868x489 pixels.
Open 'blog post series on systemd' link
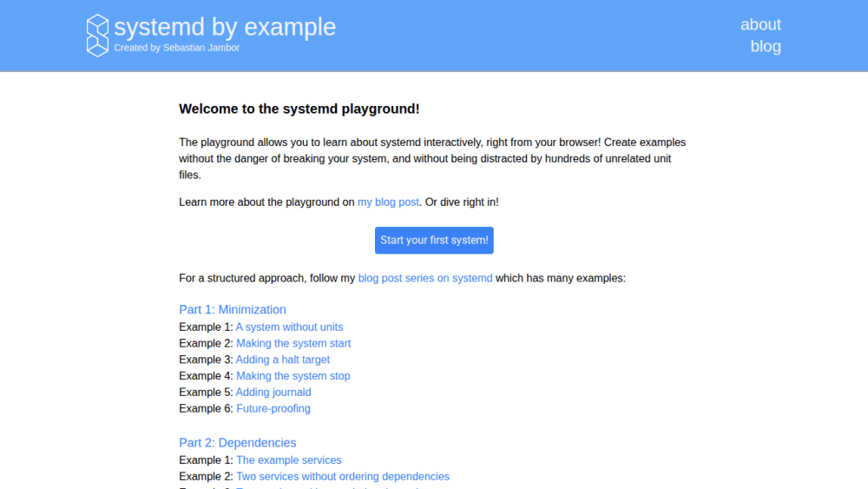[425, 278]
